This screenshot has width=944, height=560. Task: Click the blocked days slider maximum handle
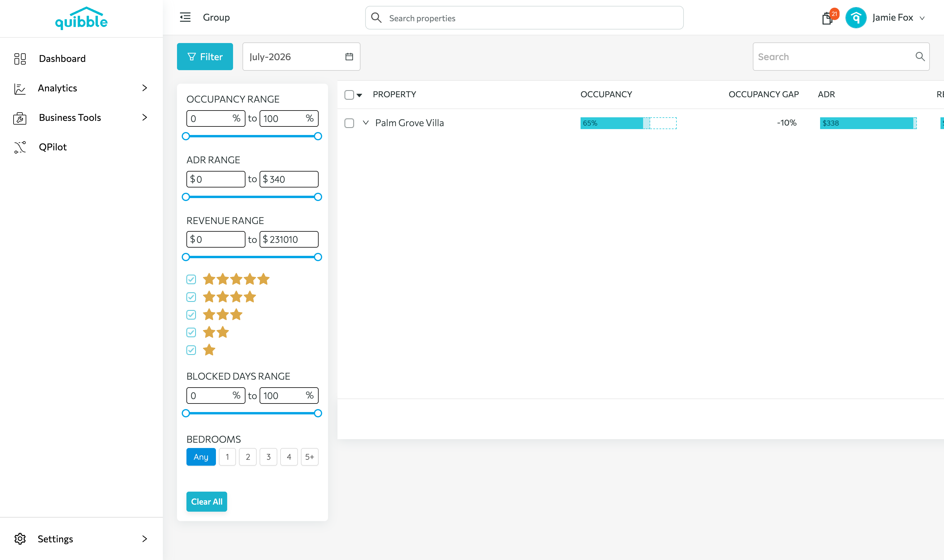[x=318, y=413]
